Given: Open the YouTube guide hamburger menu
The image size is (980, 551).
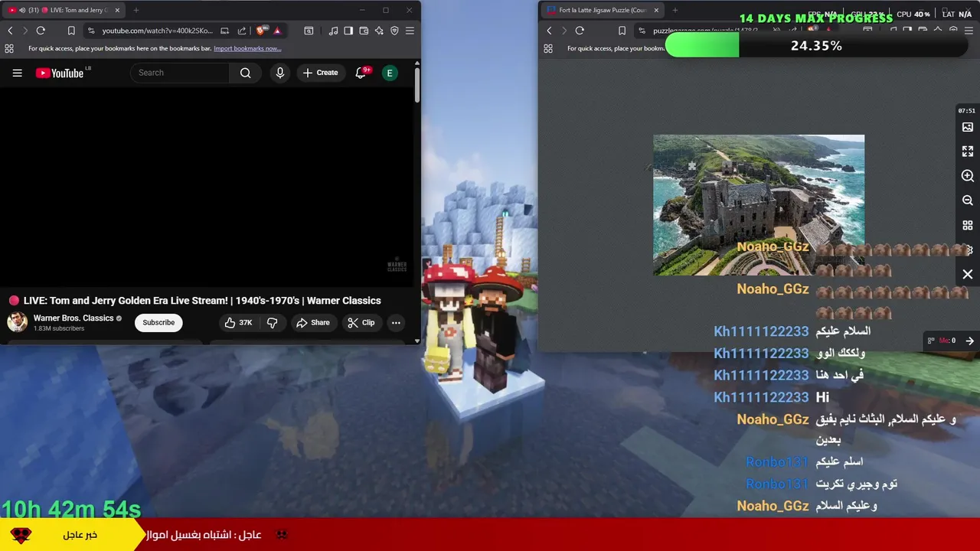Looking at the screenshot, I should [x=18, y=73].
